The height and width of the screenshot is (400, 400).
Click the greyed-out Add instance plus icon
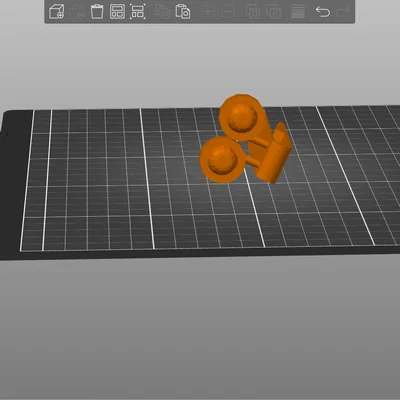coord(207,12)
